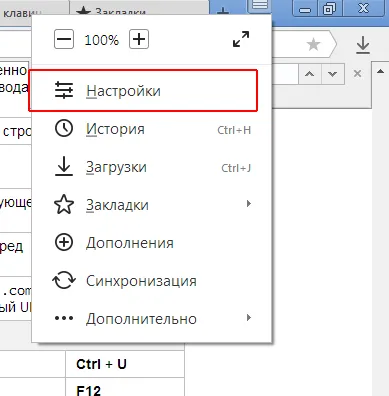Open История menu item
This screenshot has height=396, width=389.
click(x=152, y=129)
